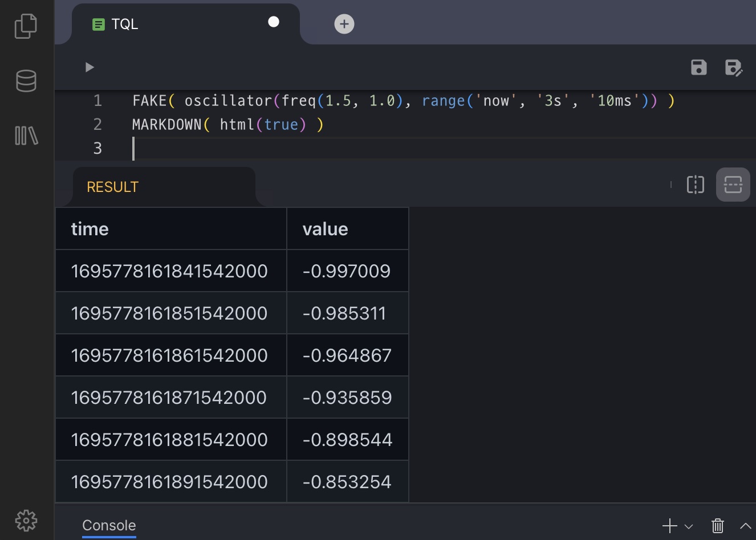The width and height of the screenshot is (756, 540).
Task: Open the console add-options dropdown chevron
Action: click(x=689, y=526)
